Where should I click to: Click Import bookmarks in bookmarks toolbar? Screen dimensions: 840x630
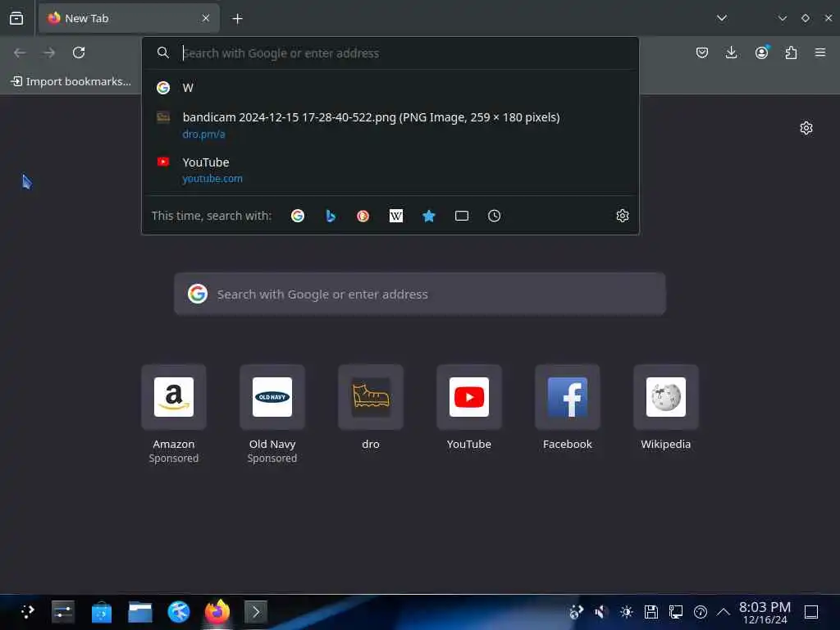[x=71, y=81]
